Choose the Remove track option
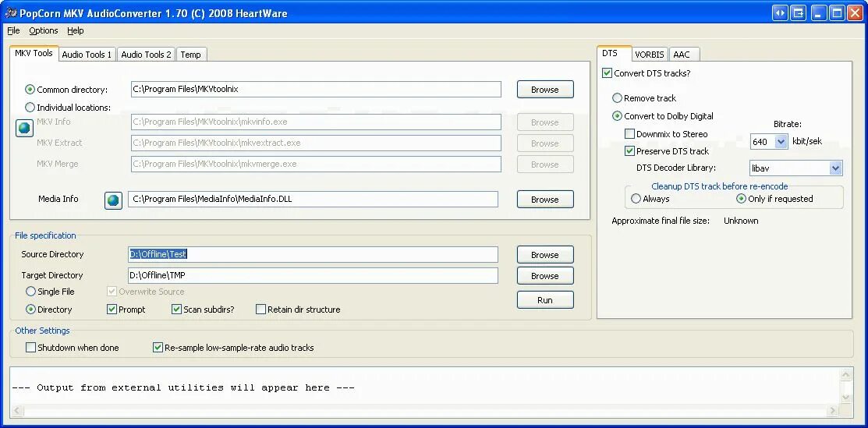The width and height of the screenshot is (868, 428). pos(617,98)
